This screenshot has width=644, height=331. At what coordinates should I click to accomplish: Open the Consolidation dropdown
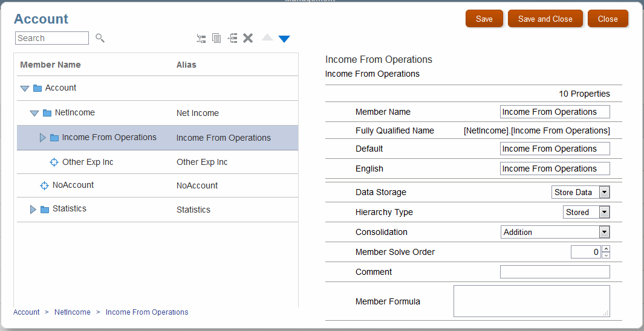[603, 232]
